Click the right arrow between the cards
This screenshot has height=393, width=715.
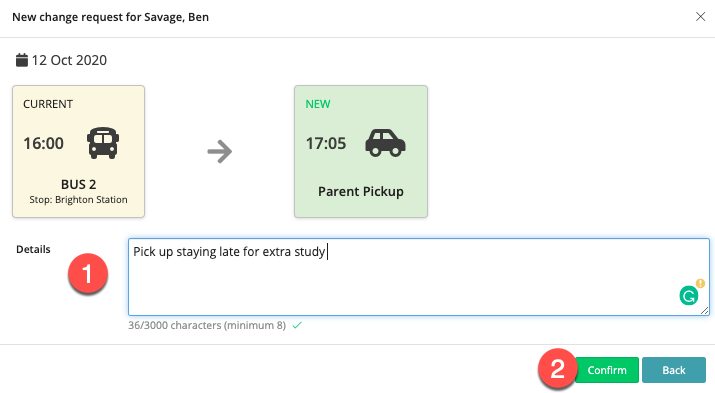pos(220,151)
